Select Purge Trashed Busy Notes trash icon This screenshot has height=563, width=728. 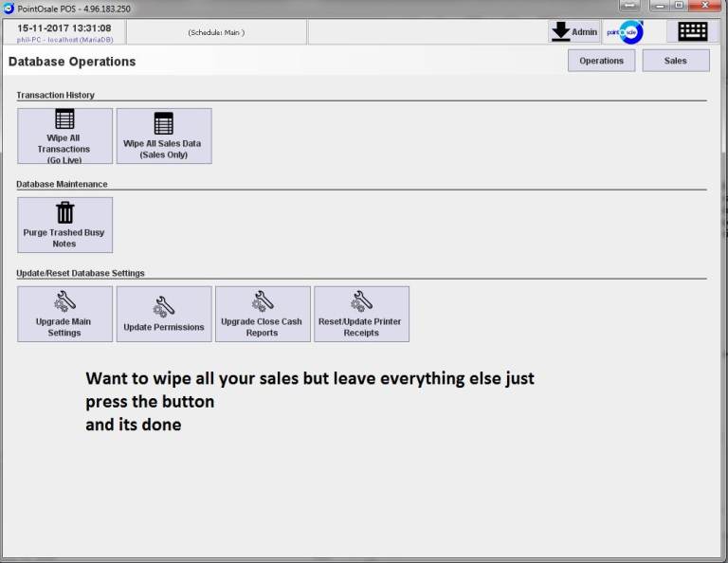point(64,212)
